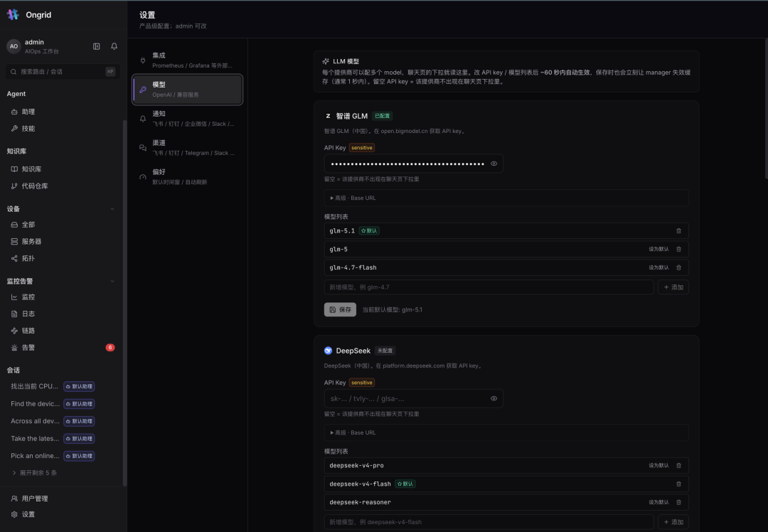Switch to the 渠道 settings tab
This screenshot has height=532, width=768.
click(x=187, y=147)
